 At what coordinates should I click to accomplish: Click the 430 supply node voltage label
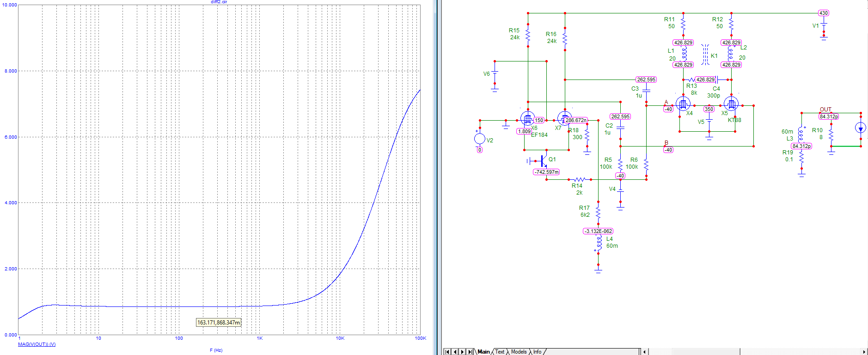point(823,13)
